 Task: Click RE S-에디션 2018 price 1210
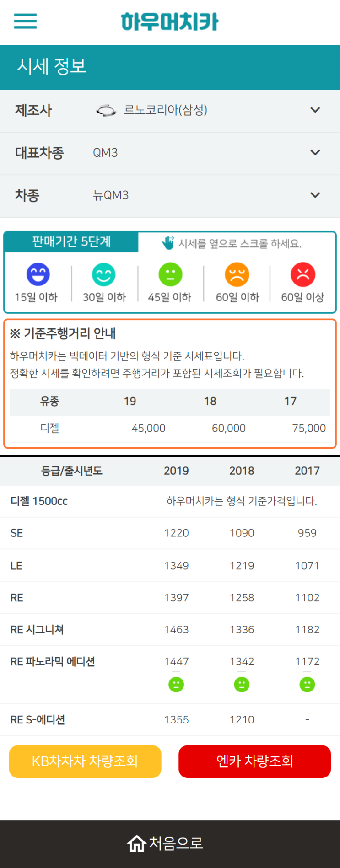coord(242,720)
